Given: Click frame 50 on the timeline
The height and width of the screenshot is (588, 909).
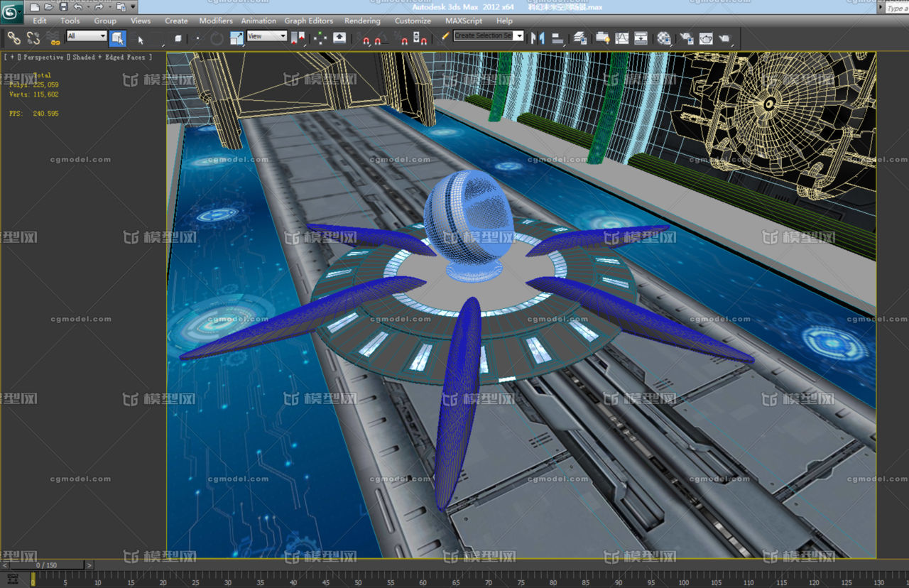Looking at the screenshot, I should click(x=359, y=582).
